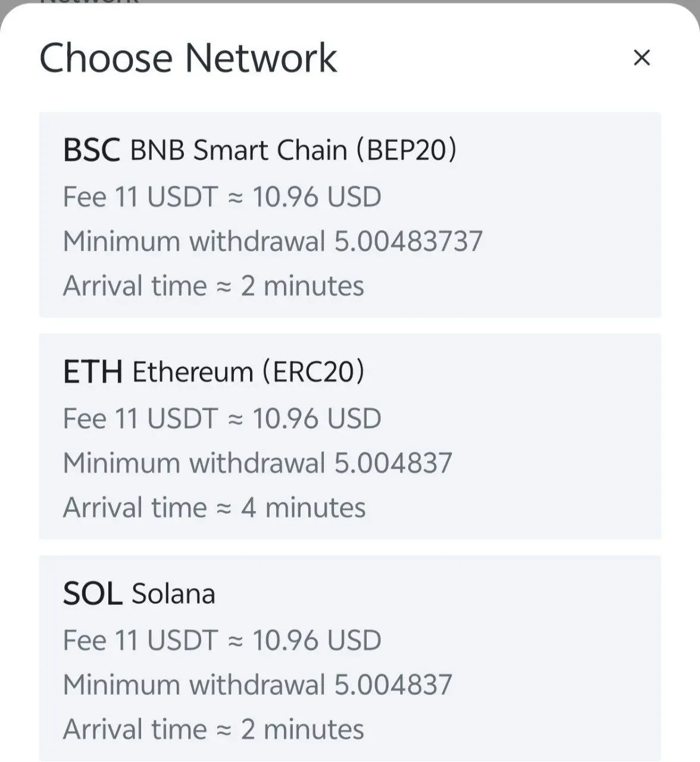The height and width of the screenshot is (762, 700).
Task: Choose BNB Smart Chain (BEP20) label
Action: (x=293, y=150)
